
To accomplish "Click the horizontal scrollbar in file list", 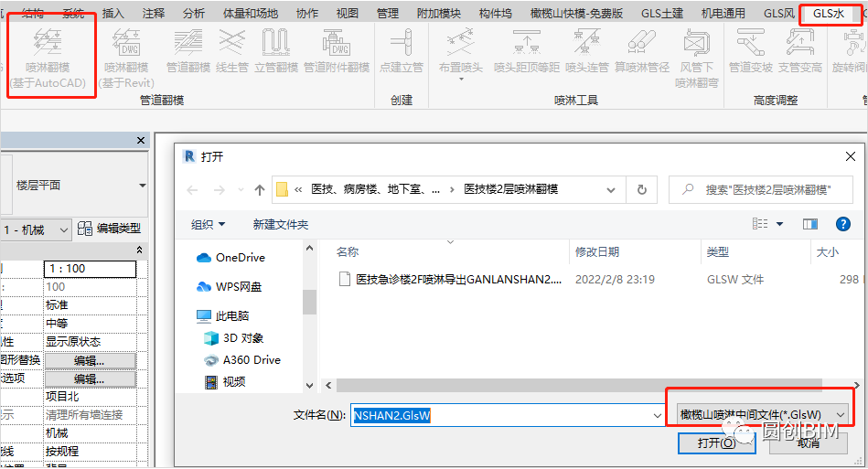I will [578, 384].
